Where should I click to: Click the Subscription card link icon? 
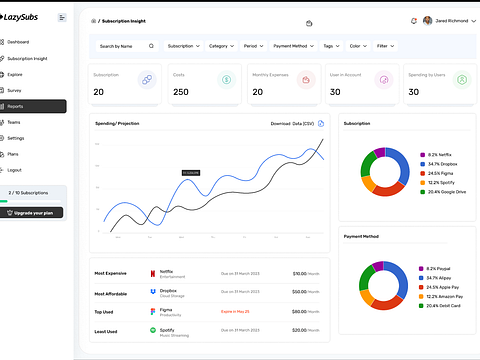coord(147,80)
